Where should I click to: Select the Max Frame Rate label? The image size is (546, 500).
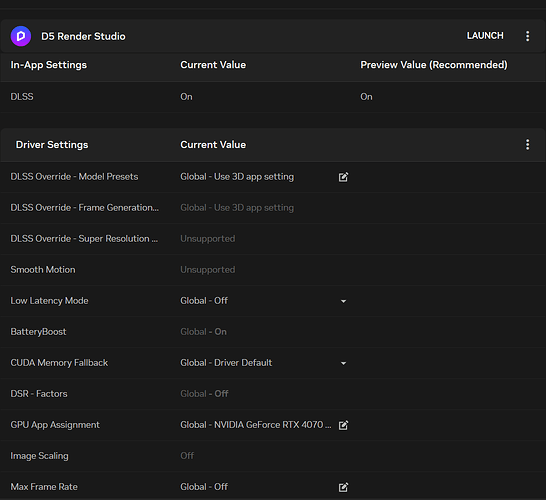tap(44, 487)
